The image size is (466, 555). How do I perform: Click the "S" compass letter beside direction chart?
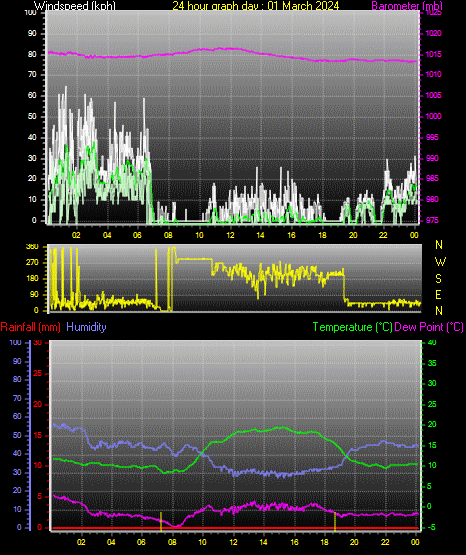pyautogui.click(x=438, y=279)
